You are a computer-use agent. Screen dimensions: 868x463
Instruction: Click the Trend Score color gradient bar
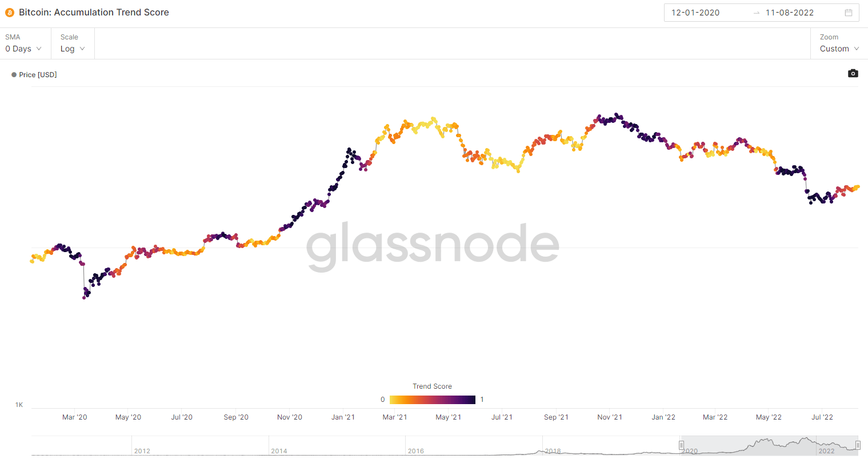pos(432,400)
